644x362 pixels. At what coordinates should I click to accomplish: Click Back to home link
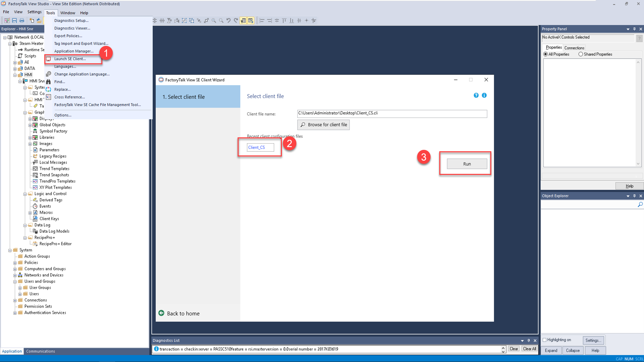183,313
